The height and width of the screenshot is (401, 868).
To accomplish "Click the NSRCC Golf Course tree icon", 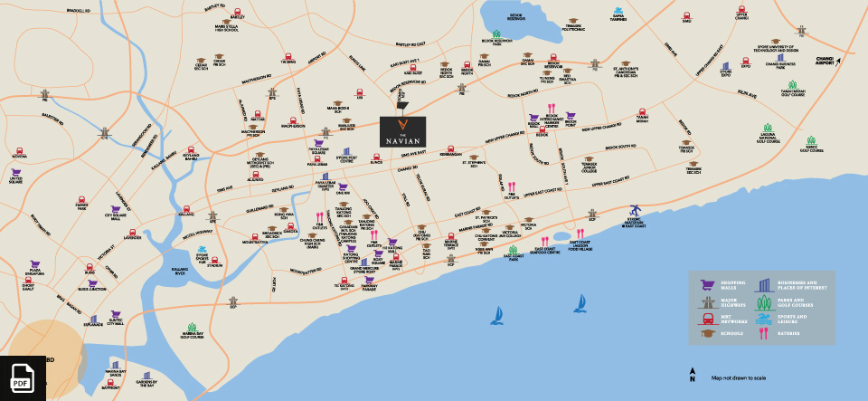I will point(811,140).
